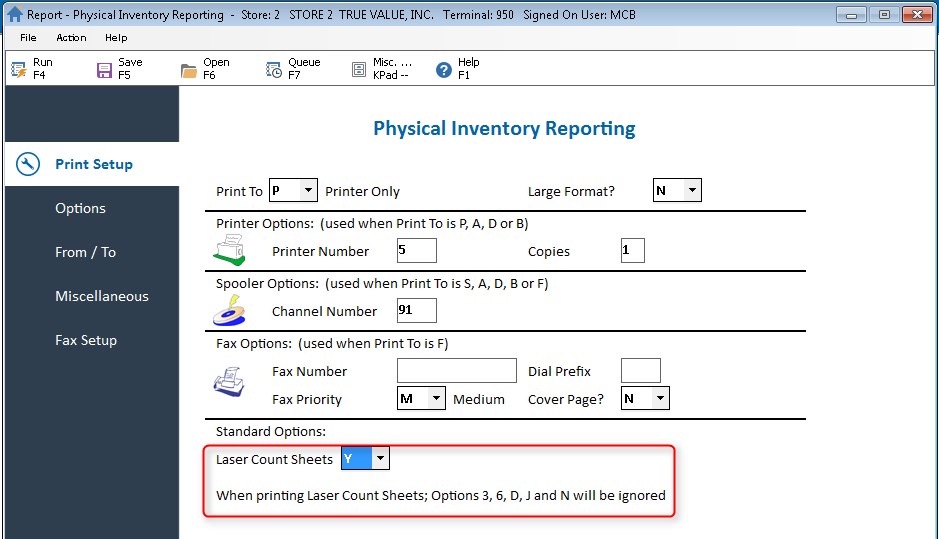The height and width of the screenshot is (539, 939).
Task: Open the Miscellaneous section
Action: 101,296
